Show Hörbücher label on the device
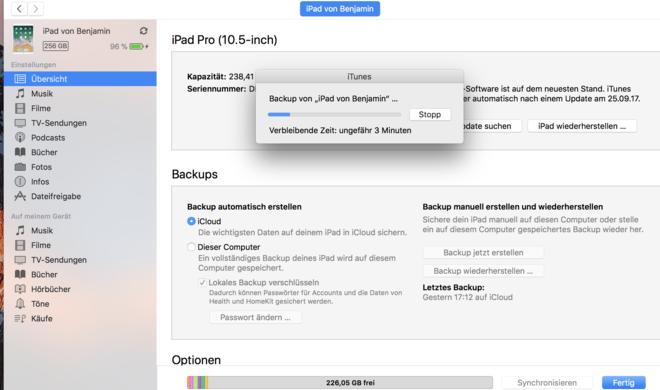Screen dimensions: 660x390 (x=51, y=289)
